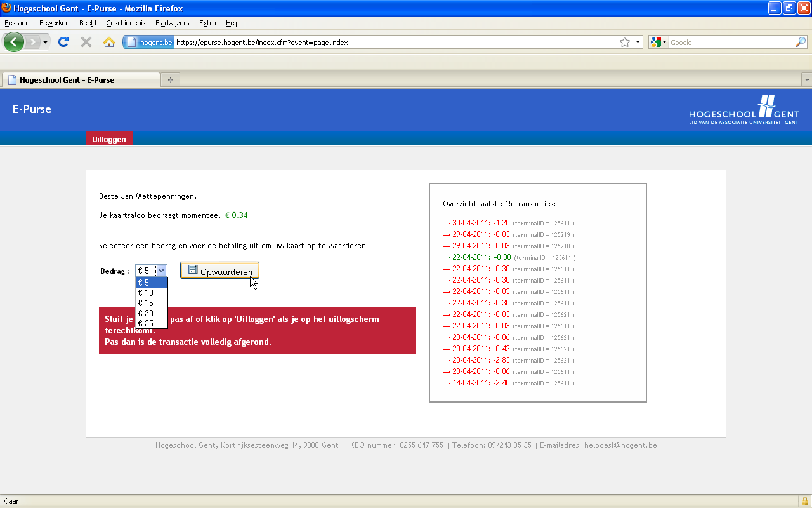
Task: Open the list all tabs dropdown
Action: 806,80
